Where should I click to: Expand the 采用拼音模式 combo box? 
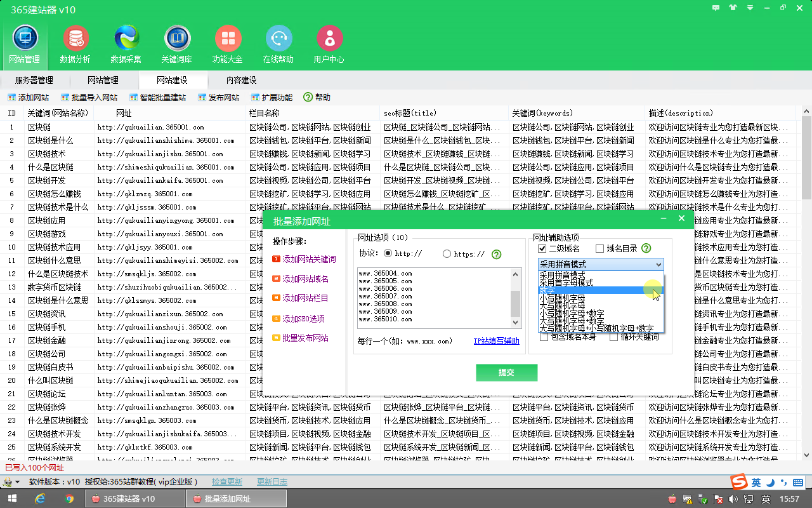coord(601,264)
